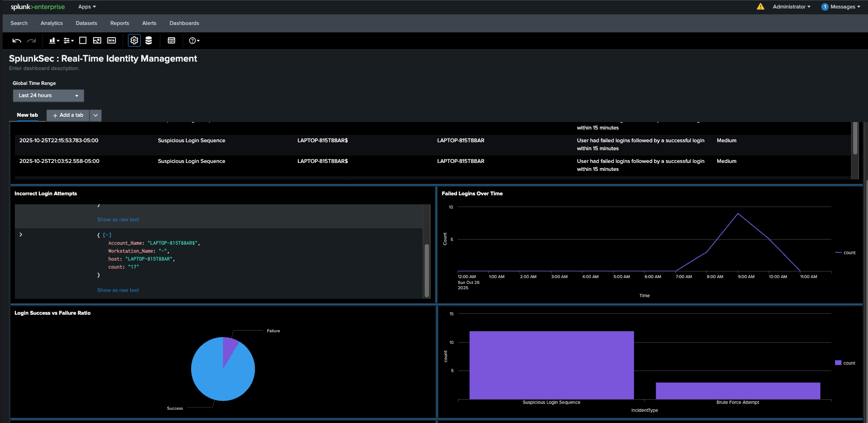The height and width of the screenshot is (423, 868).
Task: Open the Analytics nav item
Action: pos(51,23)
